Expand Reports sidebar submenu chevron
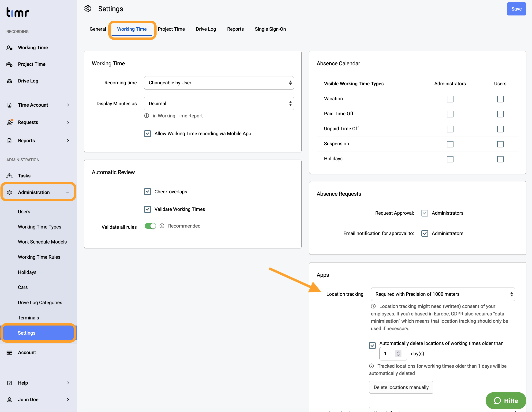 pyautogui.click(x=68, y=141)
